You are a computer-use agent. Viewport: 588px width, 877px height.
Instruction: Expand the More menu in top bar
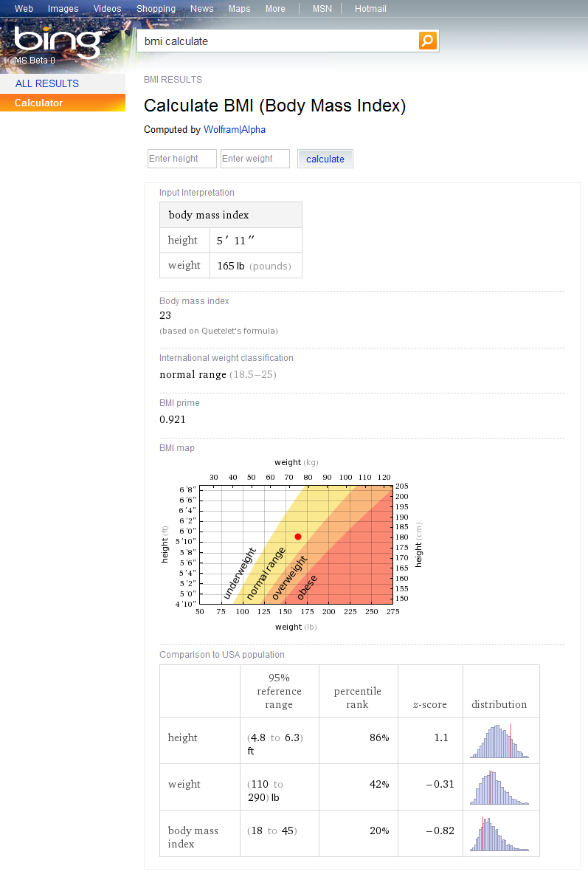point(275,9)
